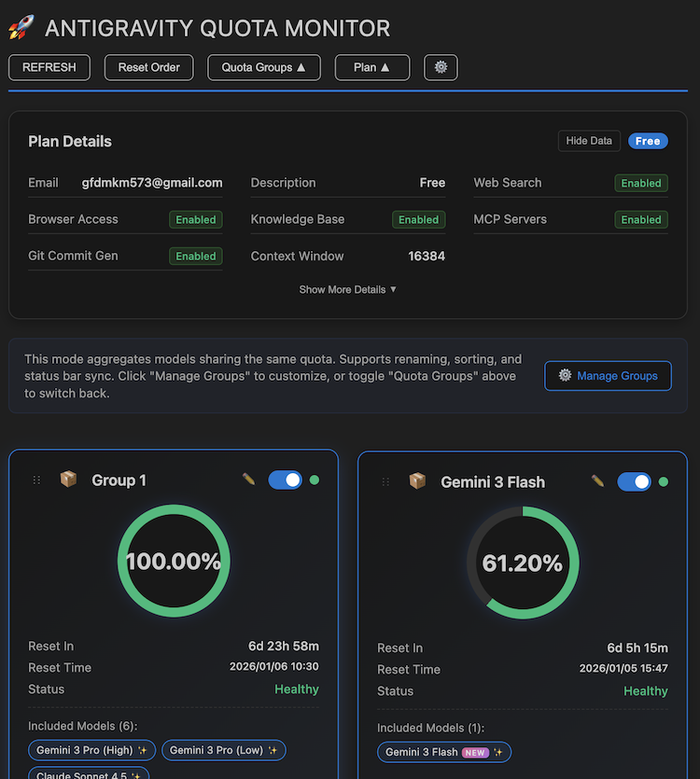Toggle the Quota Groups button
Screen dimensions: 700x779
(x=264, y=67)
